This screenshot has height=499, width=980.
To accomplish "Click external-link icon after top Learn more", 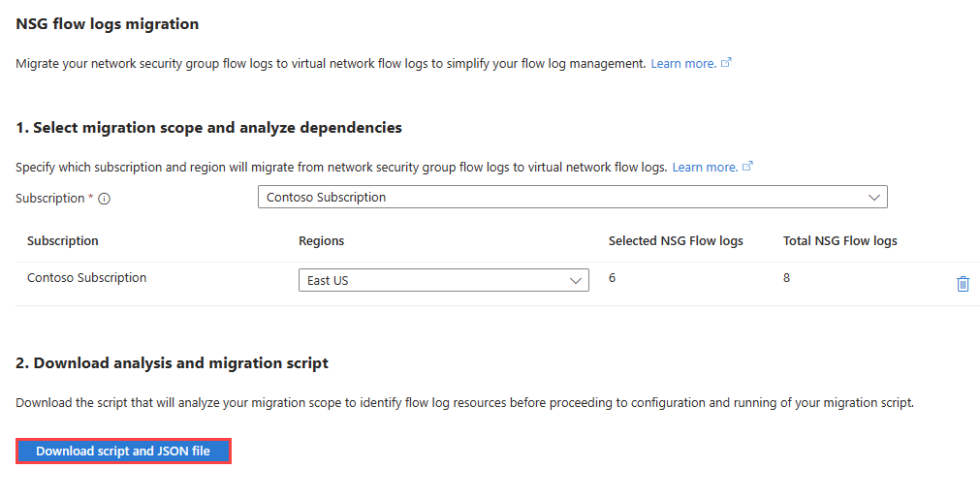I will point(726,62).
